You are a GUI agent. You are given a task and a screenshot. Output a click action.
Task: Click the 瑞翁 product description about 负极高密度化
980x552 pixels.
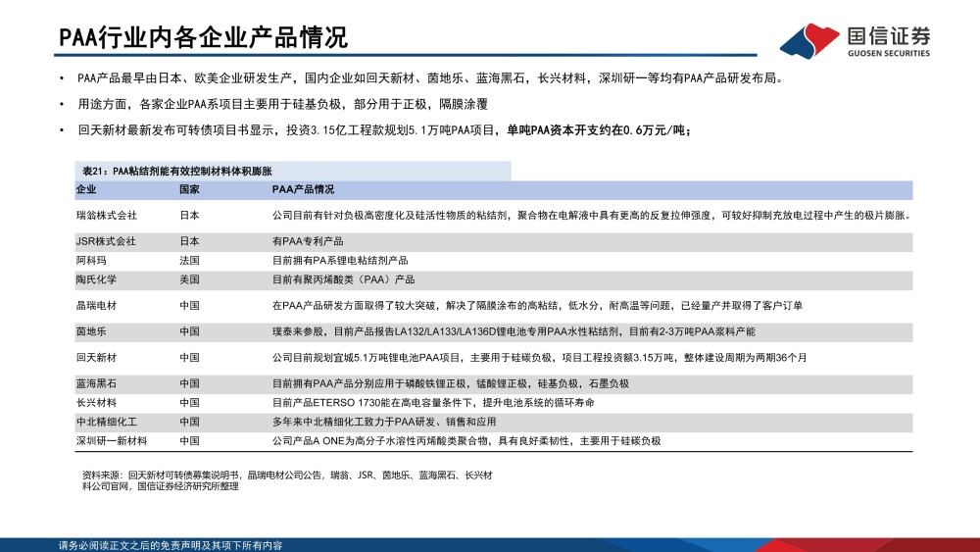tap(592, 216)
